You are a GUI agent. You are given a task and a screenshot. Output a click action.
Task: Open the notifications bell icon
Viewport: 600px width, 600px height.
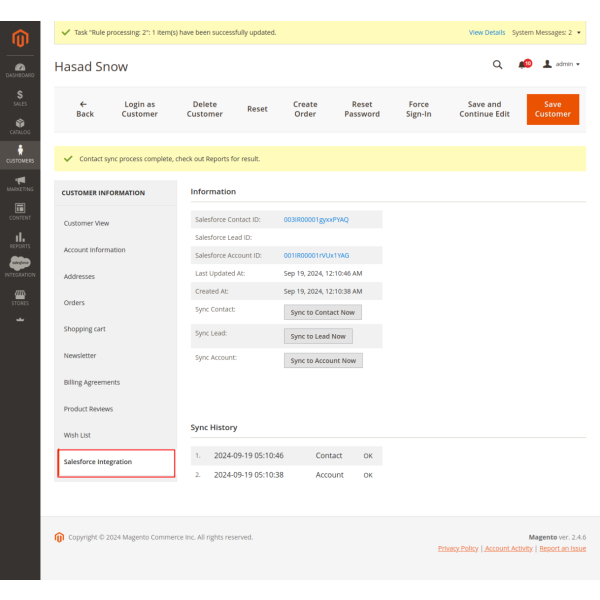click(522, 65)
